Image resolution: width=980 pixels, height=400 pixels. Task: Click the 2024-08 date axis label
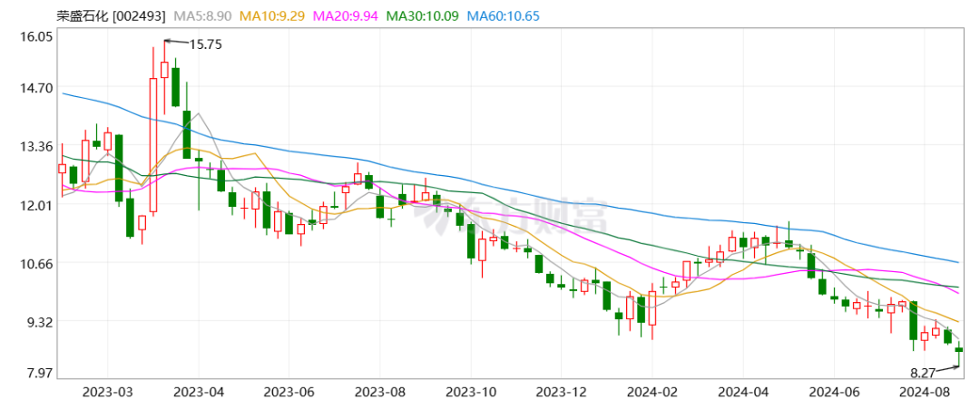[x=924, y=391]
